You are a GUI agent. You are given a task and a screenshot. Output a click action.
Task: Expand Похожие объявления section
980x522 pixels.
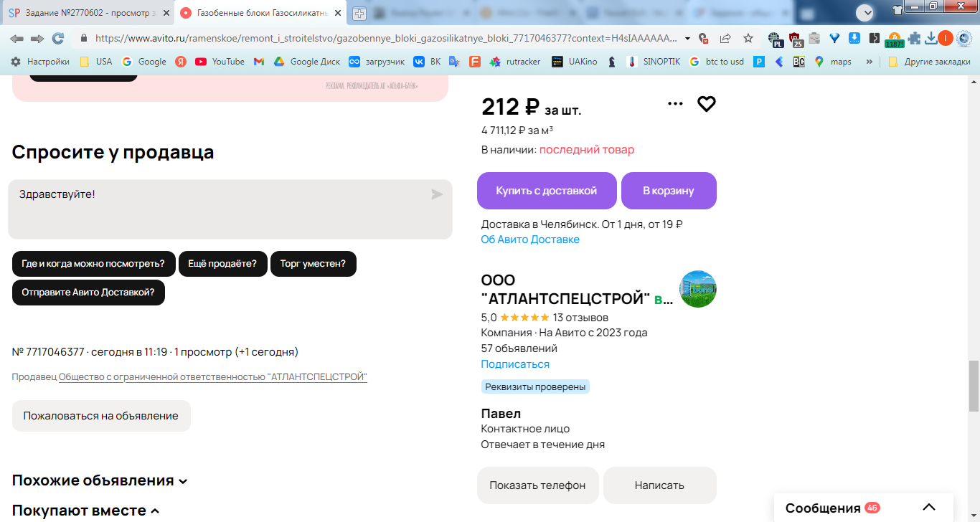(x=100, y=480)
